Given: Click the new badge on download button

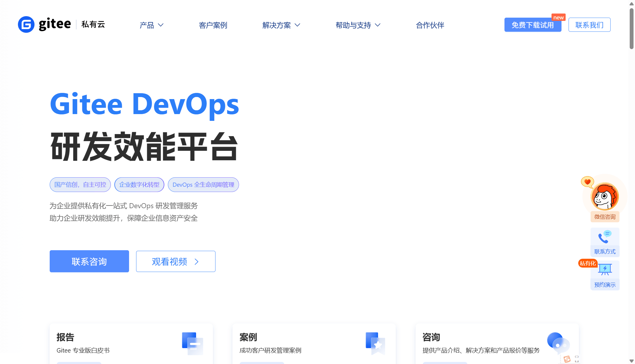Looking at the screenshot, I should [558, 17].
